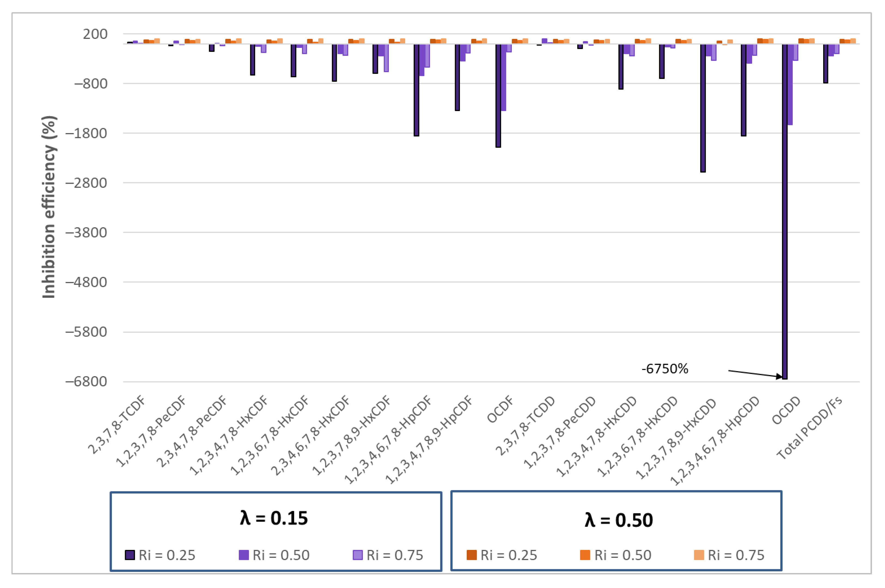This screenshot has width=885, height=588.
Task: Click the –6800 y-axis tick label
Action: pyautogui.click(x=86, y=382)
